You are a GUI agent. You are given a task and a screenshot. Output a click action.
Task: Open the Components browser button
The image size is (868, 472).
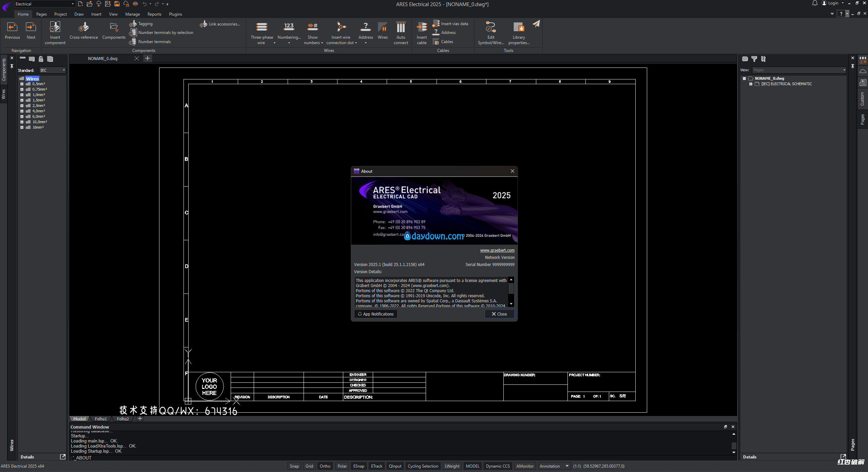point(114,31)
